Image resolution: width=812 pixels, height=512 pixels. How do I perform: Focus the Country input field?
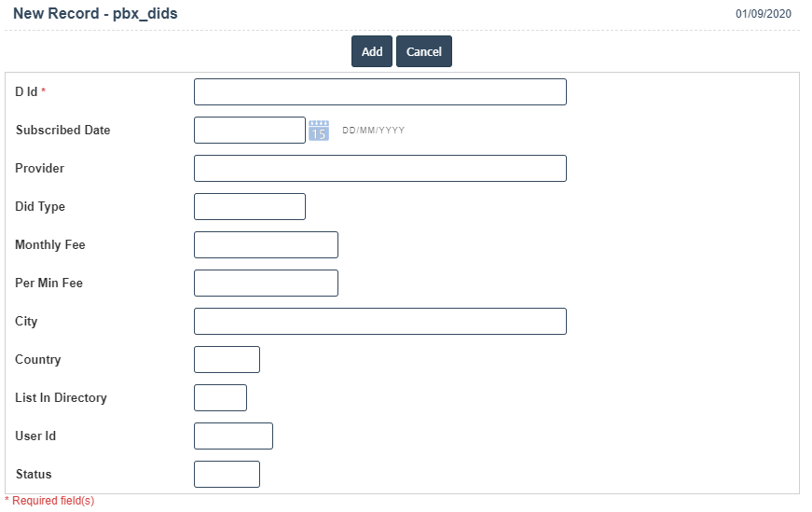227,360
